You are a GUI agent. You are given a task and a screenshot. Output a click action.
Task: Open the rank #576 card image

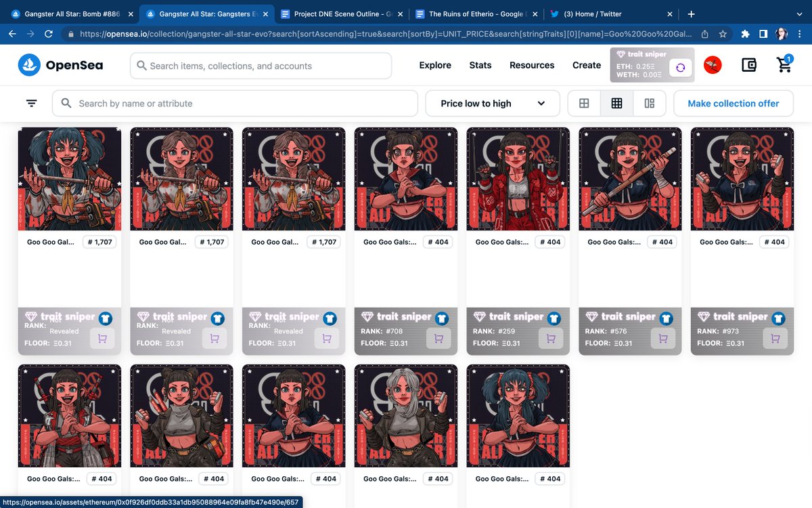(x=630, y=178)
